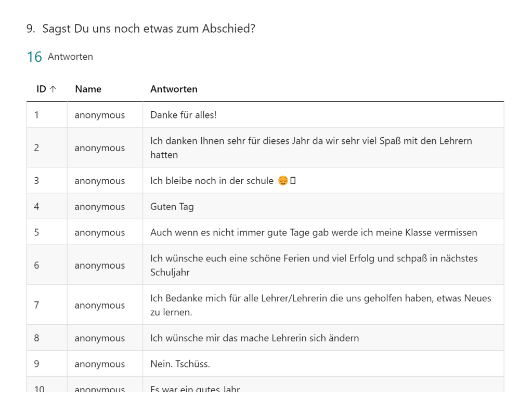Select the 'Nein. Tschüss.' response
Image resolution: width=532 pixels, height=398 pixels.
pyautogui.click(x=180, y=364)
